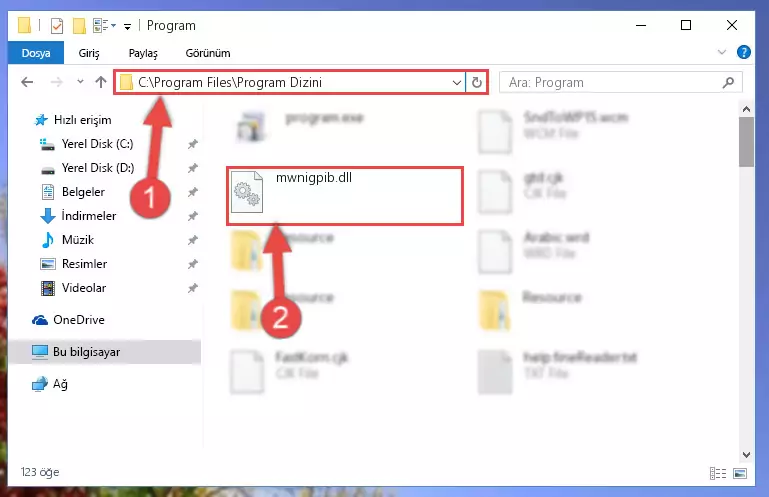Select Ağ in navigation pane
Viewport: 769px width, 497px height.
[x=50, y=384]
